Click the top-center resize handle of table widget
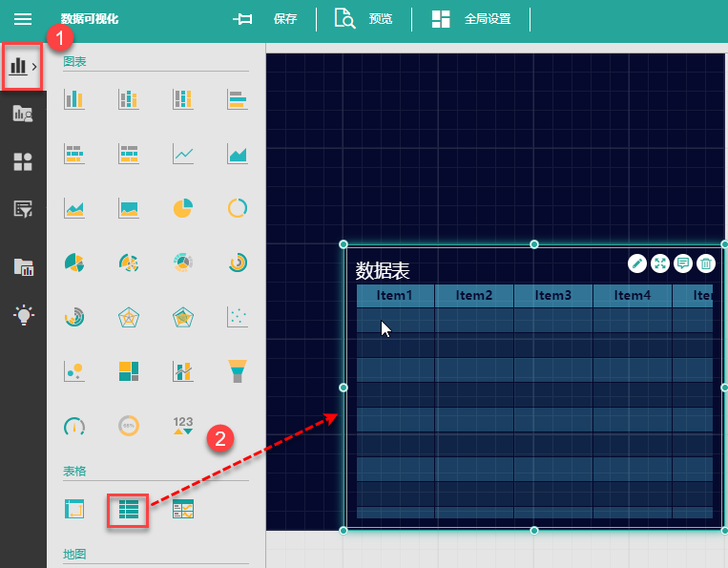728x568 pixels. tap(534, 244)
